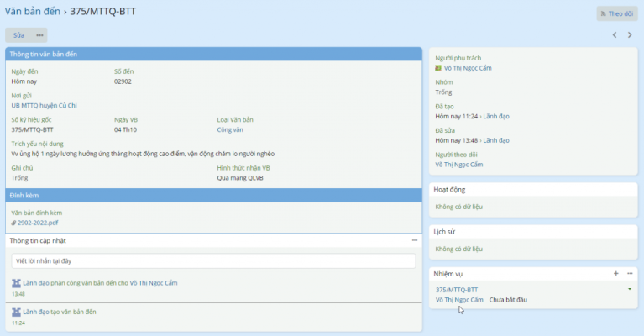Open Lãnh đạo link beside Đã tạo time

coord(496,116)
